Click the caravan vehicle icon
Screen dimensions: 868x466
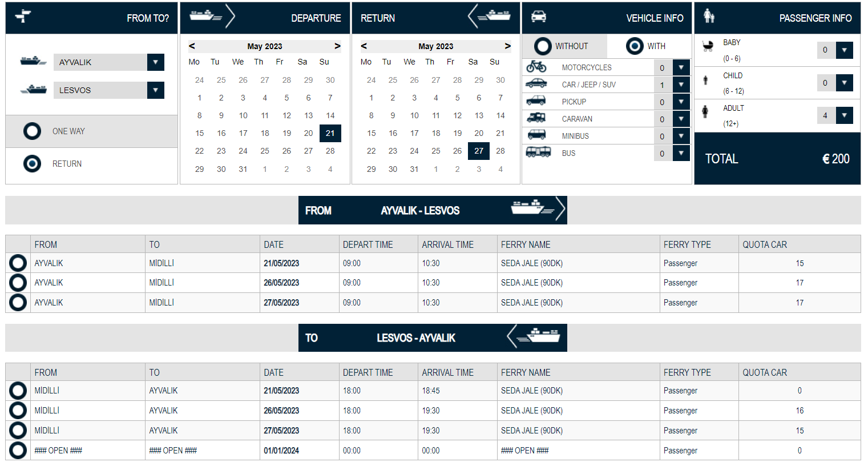click(536, 118)
